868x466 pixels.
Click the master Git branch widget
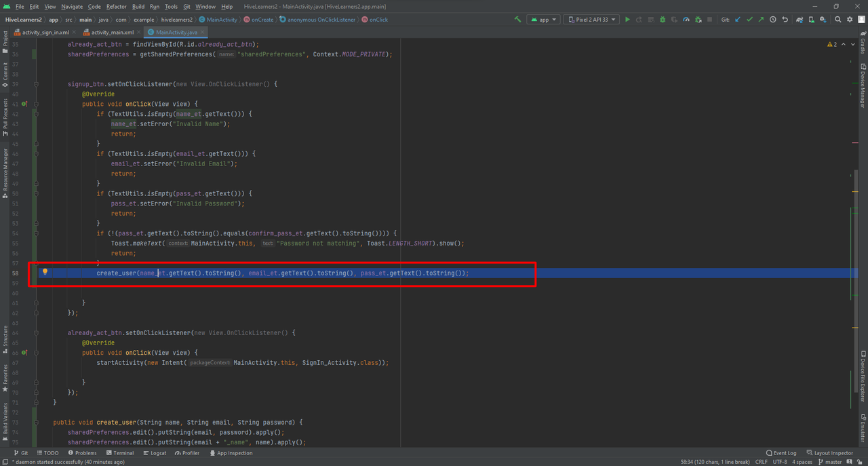(831, 462)
